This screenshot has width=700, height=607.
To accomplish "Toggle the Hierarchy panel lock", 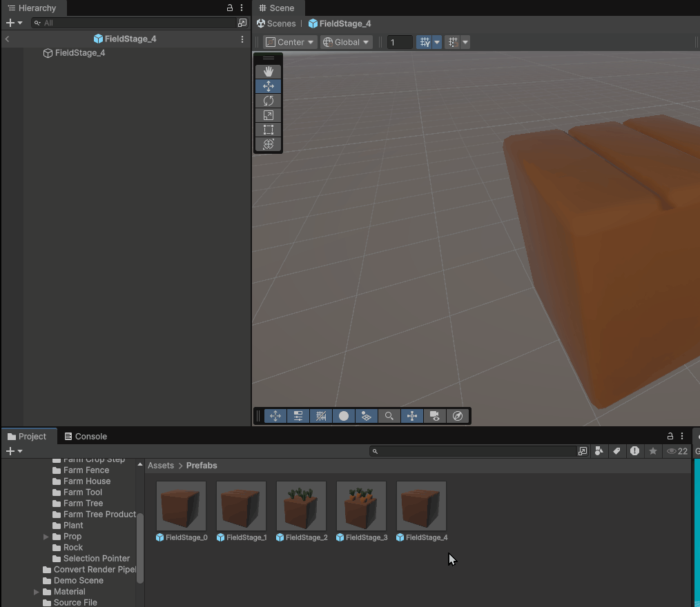I will click(x=230, y=8).
